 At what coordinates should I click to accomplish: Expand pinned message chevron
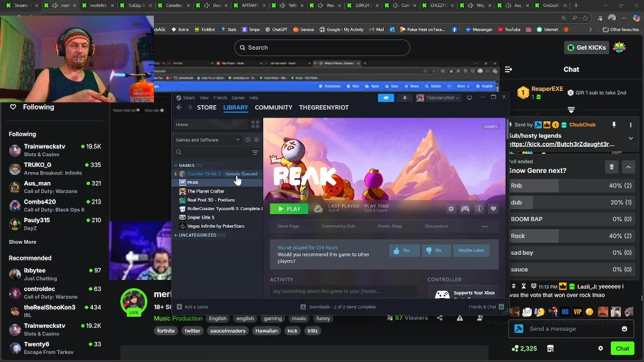[630, 138]
